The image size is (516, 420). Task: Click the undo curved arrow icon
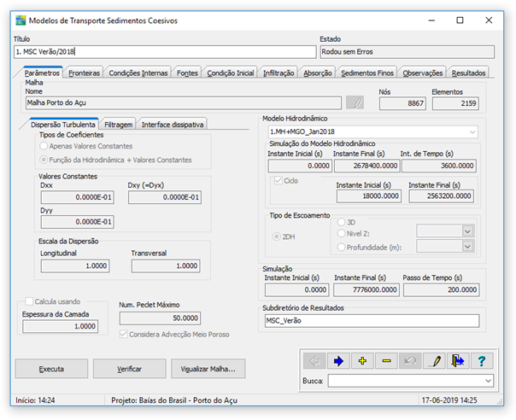(410, 361)
